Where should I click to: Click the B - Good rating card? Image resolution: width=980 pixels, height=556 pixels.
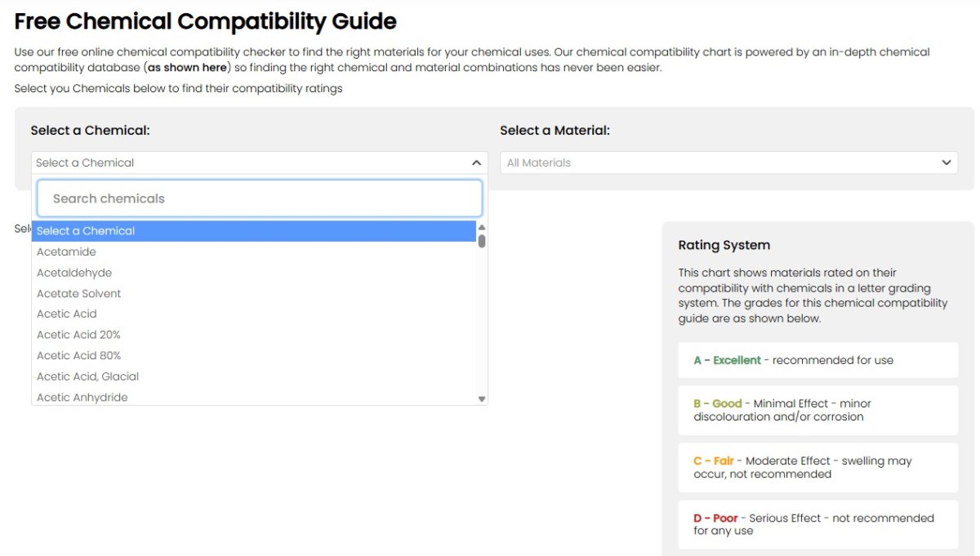(x=817, y=410)
